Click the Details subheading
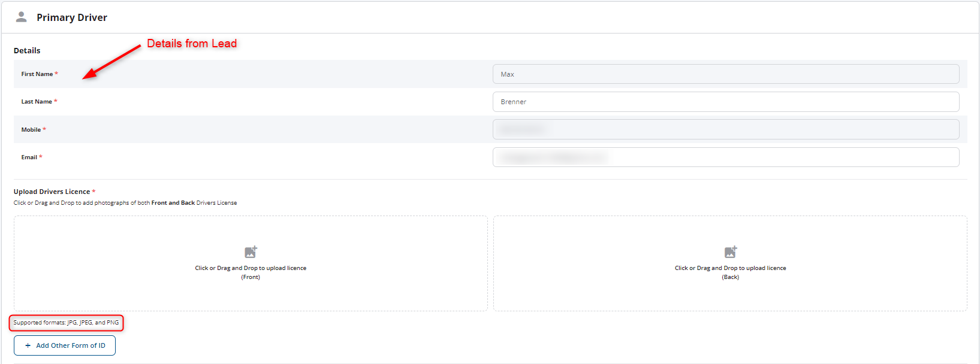 [x=27, y=51]
